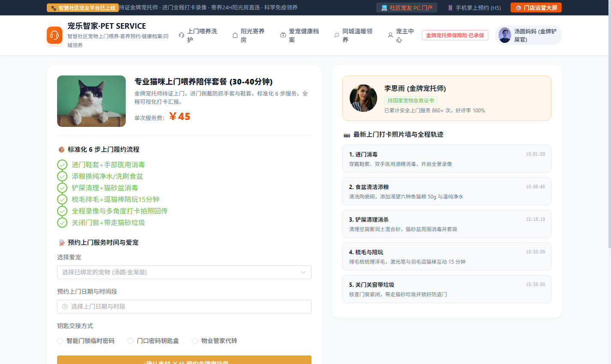Click the orange 确认支付 booking button
This screenshot has width=611, height=364.
tap(184, 360)
